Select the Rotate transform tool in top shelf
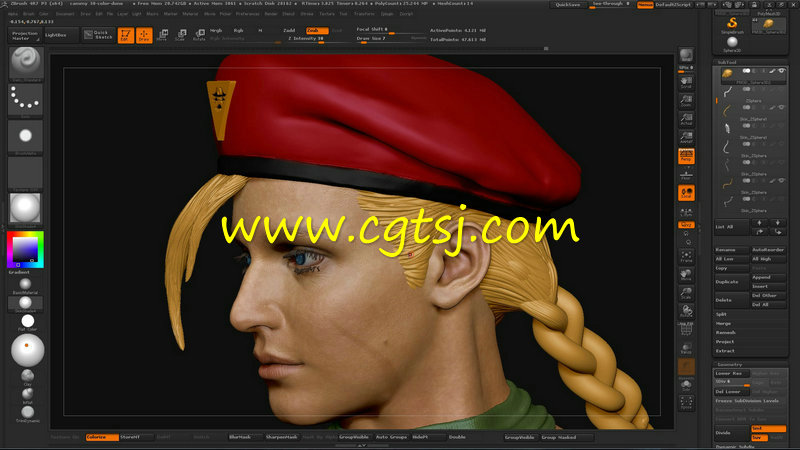800x450 pixels. coord(199,35)
